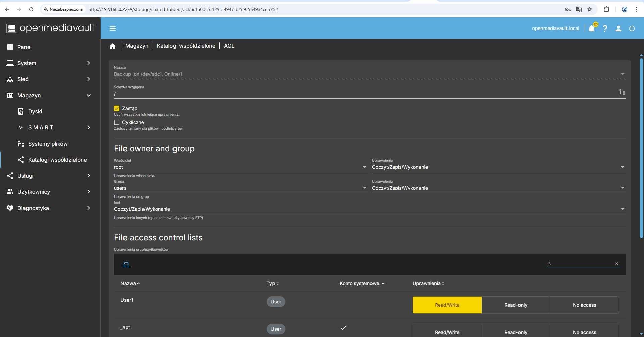
Task: Expand the System sidebar section
Action: coord(50,63)
